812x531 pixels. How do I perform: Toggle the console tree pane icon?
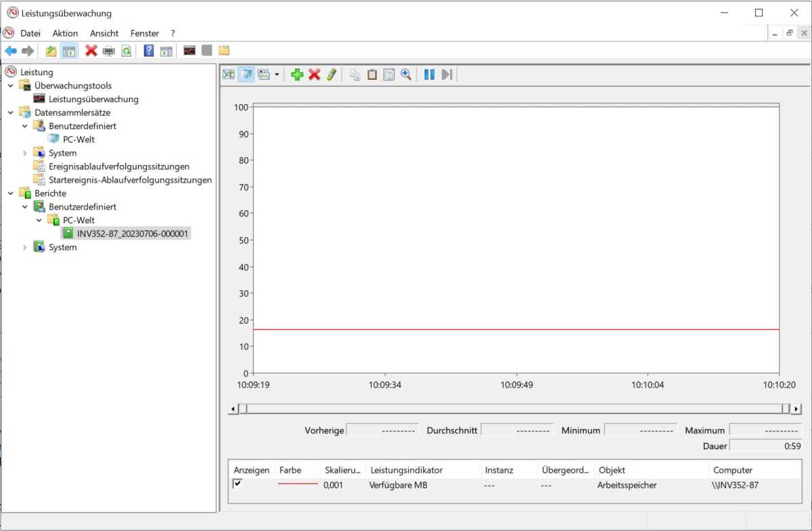point(68,51)
